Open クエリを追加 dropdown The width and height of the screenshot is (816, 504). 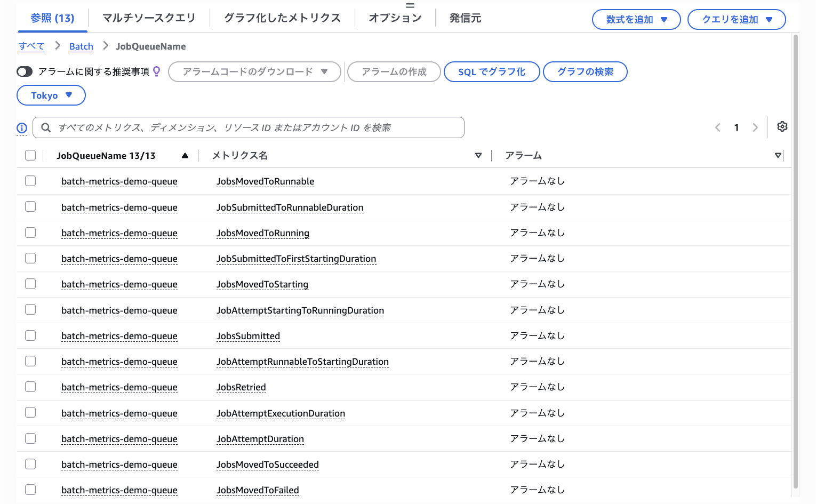[737, 19]
